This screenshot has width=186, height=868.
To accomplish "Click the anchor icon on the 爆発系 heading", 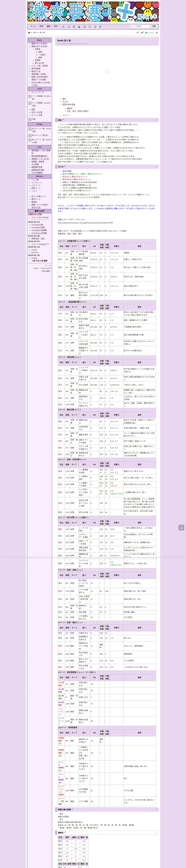I will (156, 833).
